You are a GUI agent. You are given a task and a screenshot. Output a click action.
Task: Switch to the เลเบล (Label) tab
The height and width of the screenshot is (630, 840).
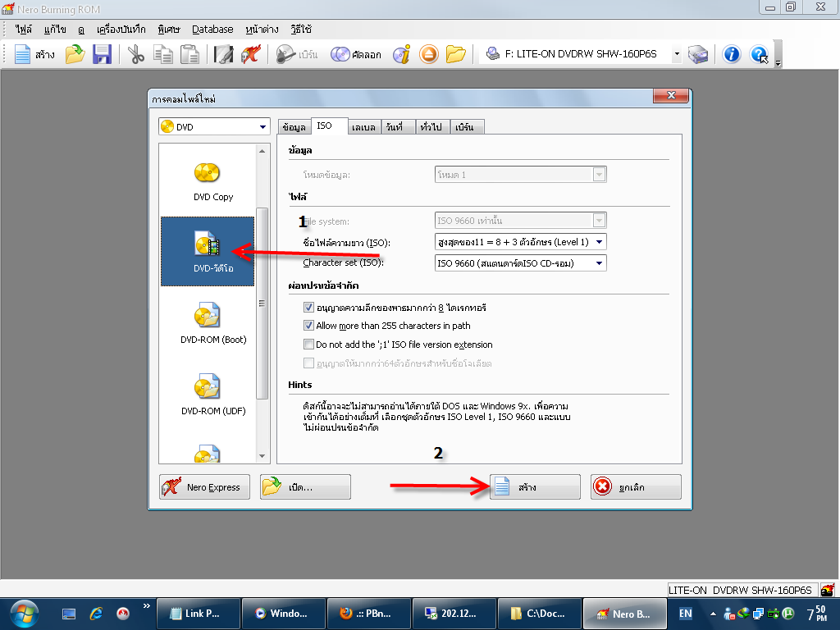point(363,127)
